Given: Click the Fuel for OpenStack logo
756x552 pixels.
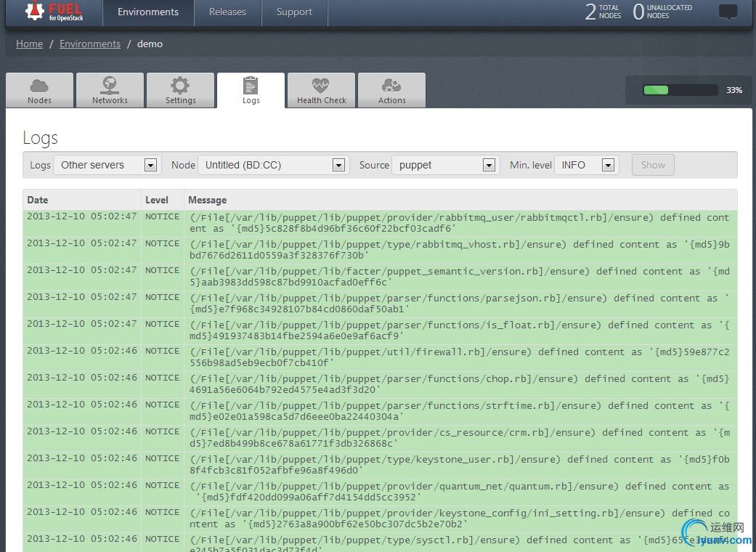Looking at the screenshot, I should tap(54, 12).
